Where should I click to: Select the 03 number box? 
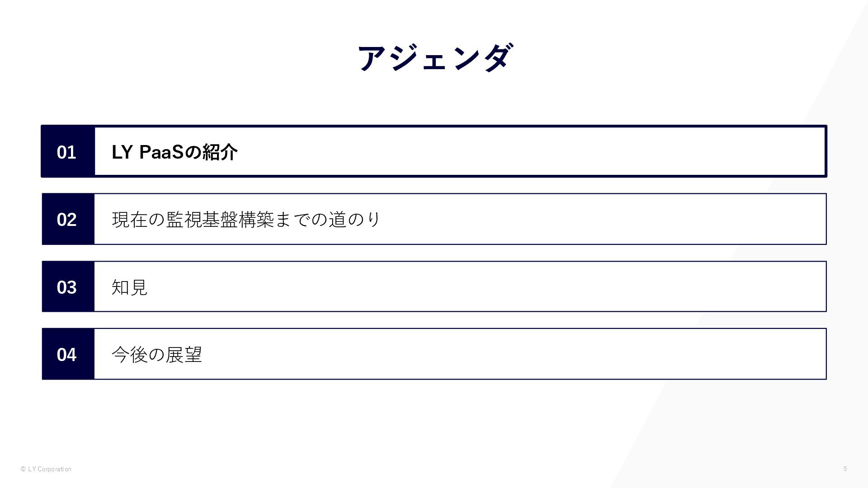[68, 286]
